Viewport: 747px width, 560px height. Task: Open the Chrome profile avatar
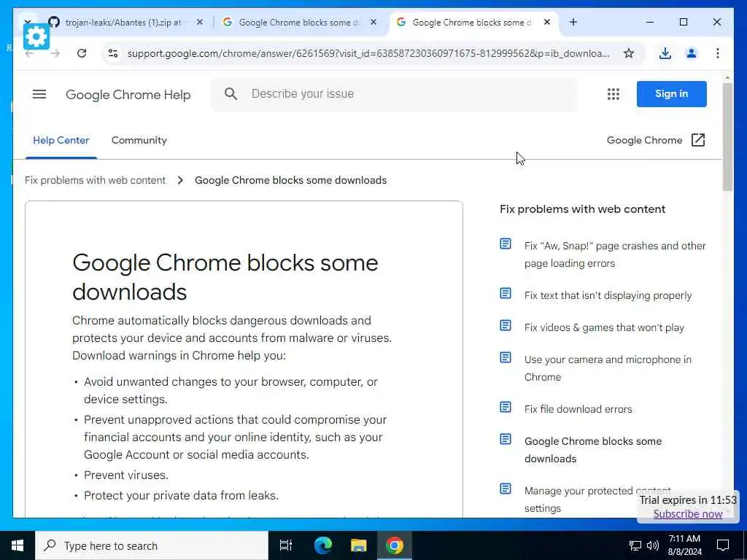pyautogui.click(x=692, y=52)
